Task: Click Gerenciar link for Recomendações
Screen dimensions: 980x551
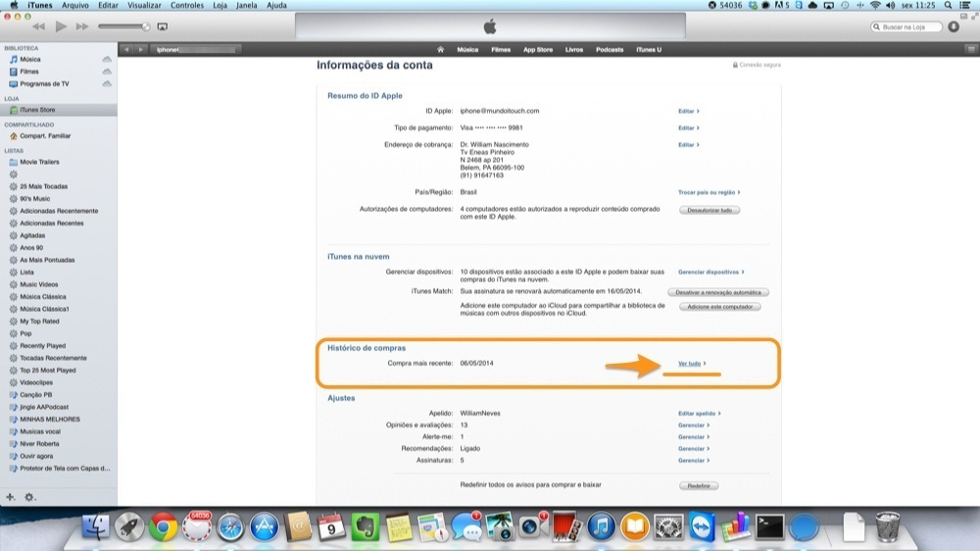Action: point(693,449)
